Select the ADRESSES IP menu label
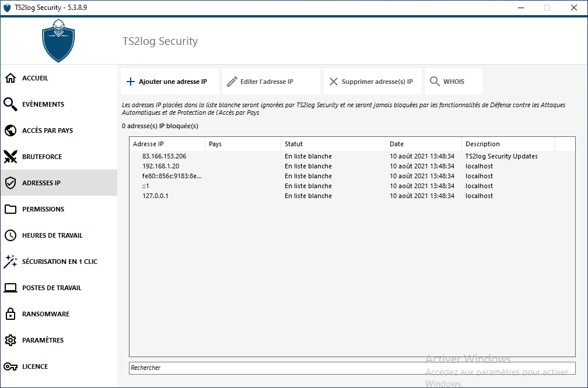Image resolution: width=588 pixels, height=388 pixels. coord(41,183)
